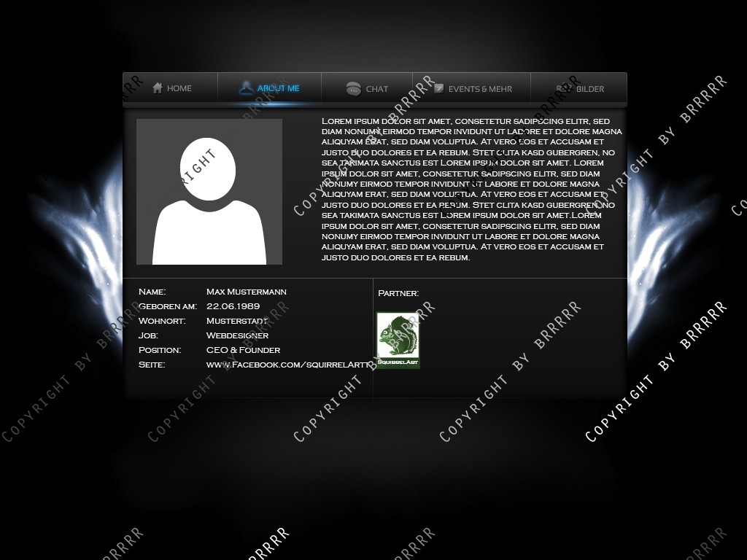Click the Musterstadt residence value
The image size is (747, 560).
pos(238,321)
